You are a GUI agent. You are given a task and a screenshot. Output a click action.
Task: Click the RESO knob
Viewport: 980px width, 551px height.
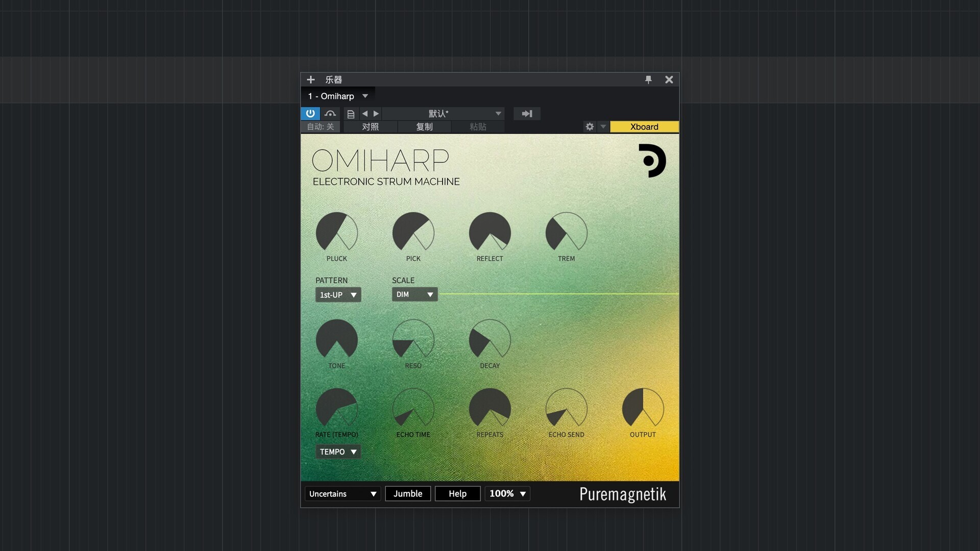click(413, 340)
